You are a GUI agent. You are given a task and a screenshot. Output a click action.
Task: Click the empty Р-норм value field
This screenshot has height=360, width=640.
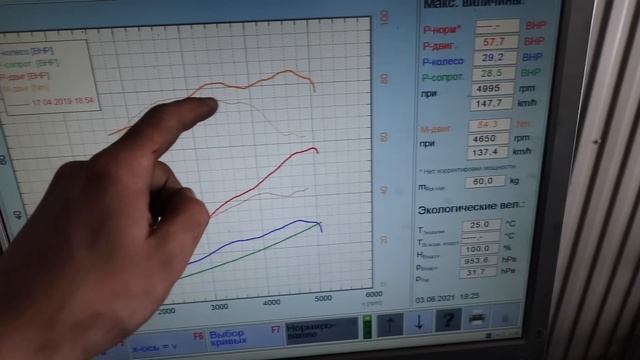[497, 26]
